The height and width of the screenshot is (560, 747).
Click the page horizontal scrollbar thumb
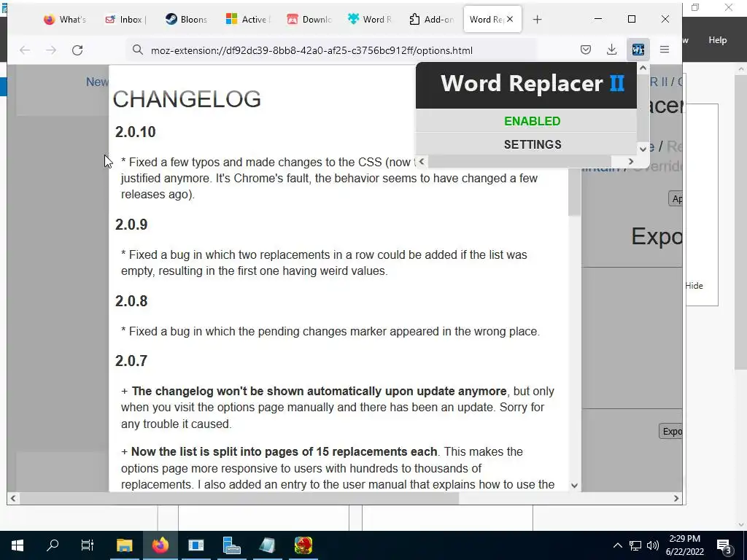[239, 498]
